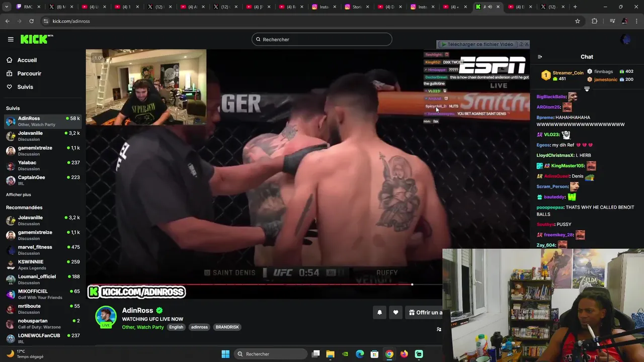
Task: Click jamestonic in the leaderboard
Action: pos(606,79)
